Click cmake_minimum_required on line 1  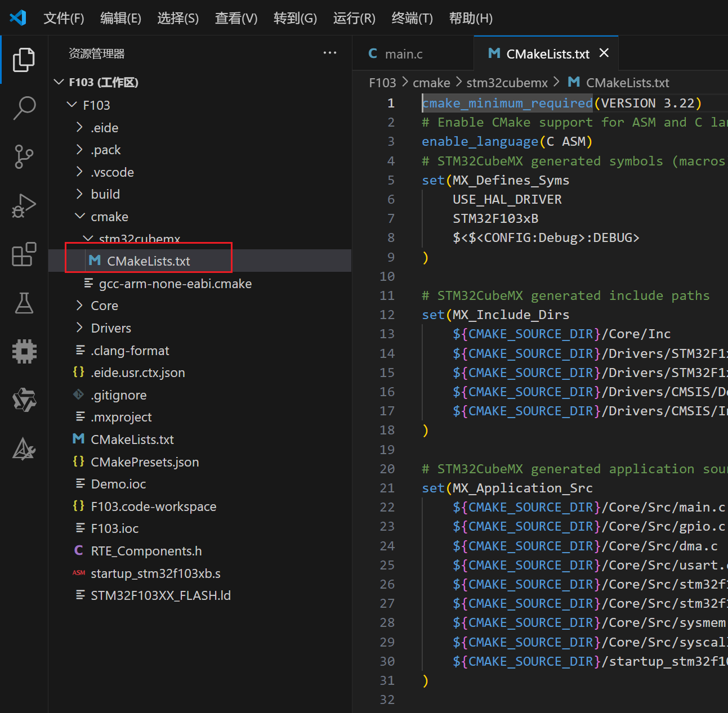[507, 103]
